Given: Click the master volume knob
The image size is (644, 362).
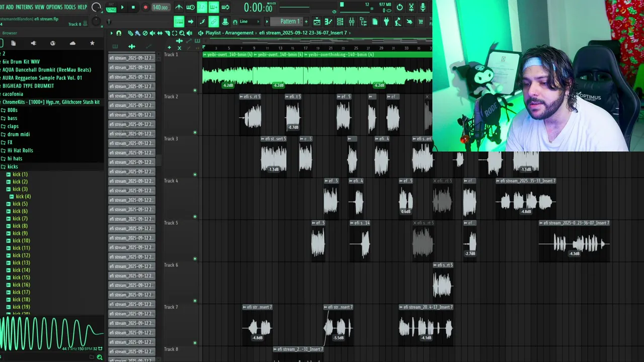Looking at the screenshot, I should [96, 7].
